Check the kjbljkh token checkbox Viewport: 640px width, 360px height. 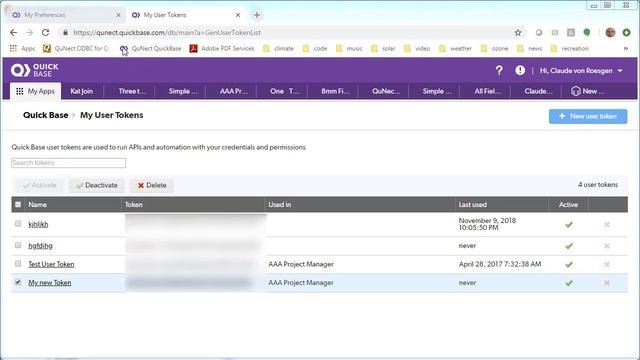tap(18, 223)
